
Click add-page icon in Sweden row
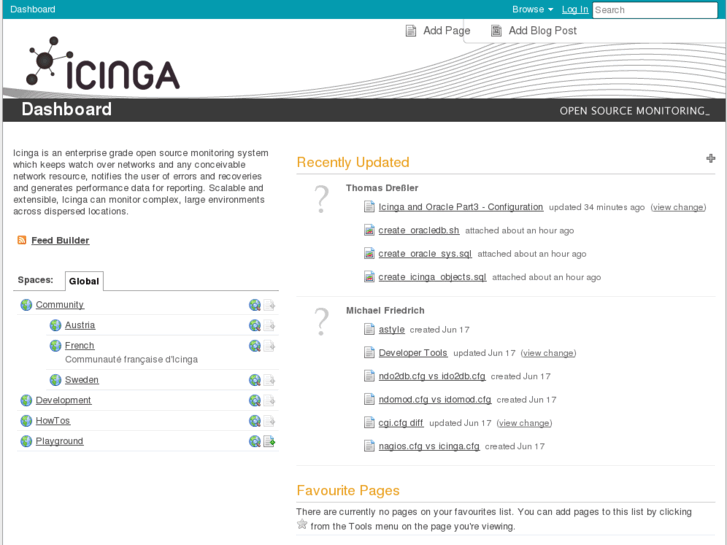click(x=269, y=380)
